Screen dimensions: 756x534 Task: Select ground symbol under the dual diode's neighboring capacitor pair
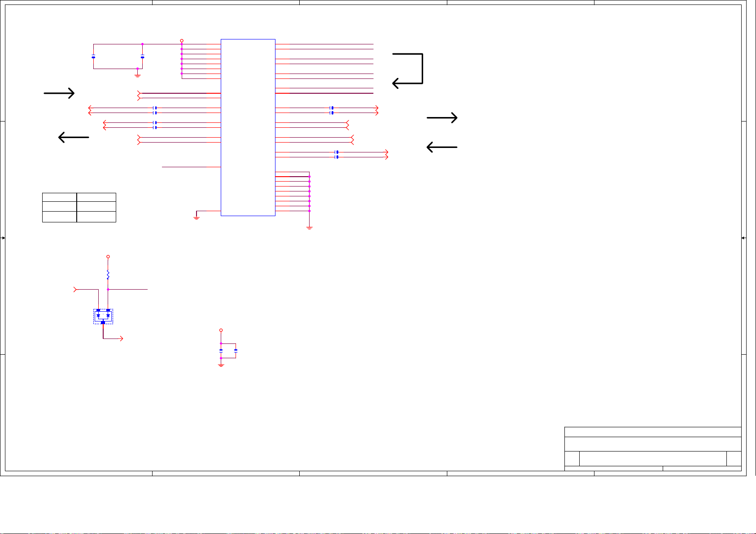point(221,365)
